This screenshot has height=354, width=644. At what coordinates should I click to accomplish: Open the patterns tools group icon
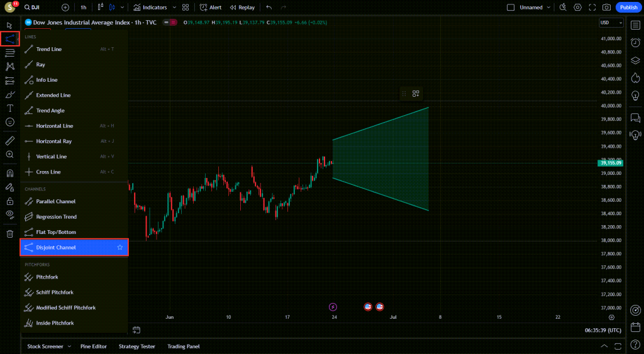(9, 67)
